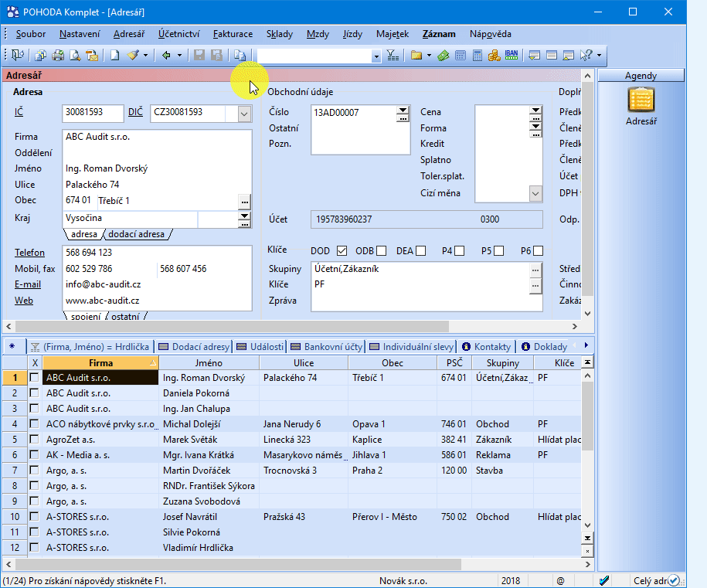
Task: Click the green banknote toolbar icon
Action: pyautogui.click(x=444, y=56)
